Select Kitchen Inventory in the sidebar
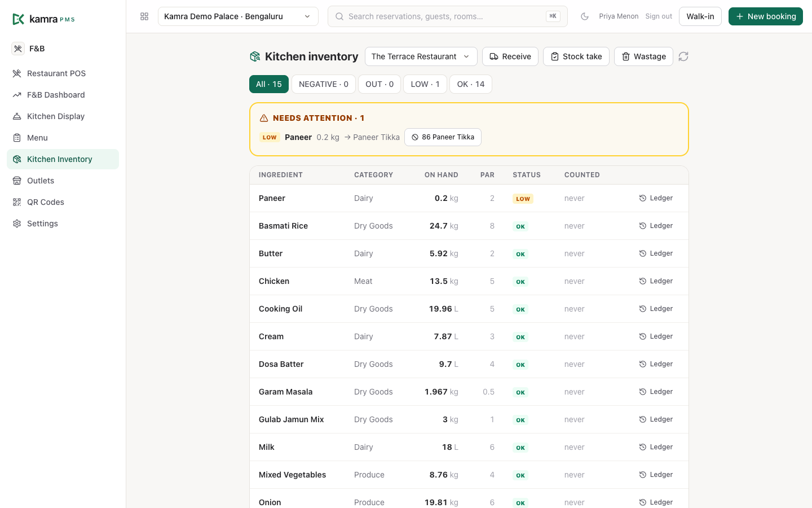 [63, 159]
